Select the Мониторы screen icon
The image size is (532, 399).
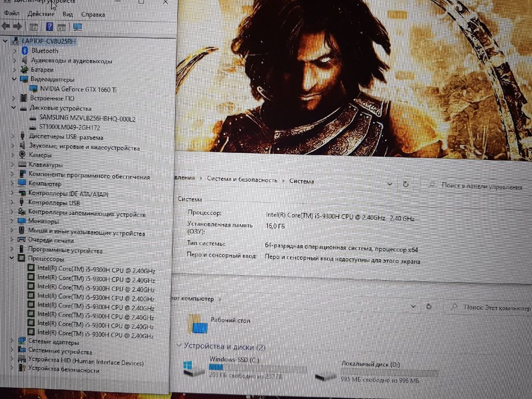(22, 221)
